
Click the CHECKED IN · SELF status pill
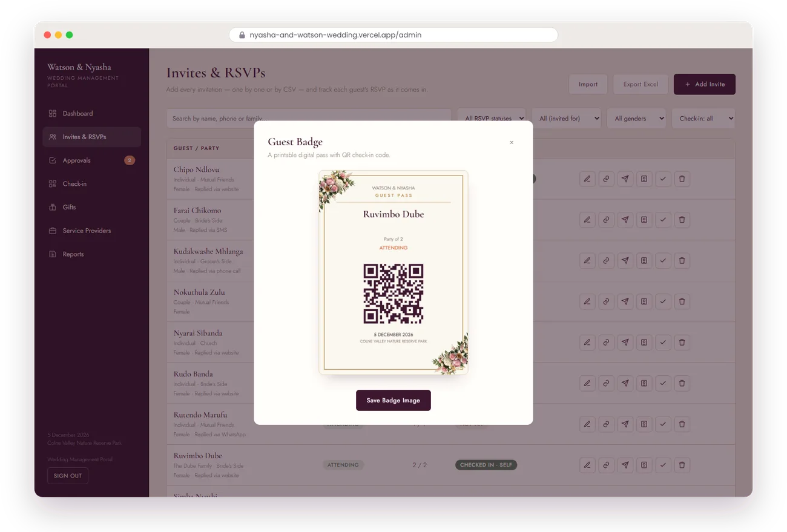[486, 465]
